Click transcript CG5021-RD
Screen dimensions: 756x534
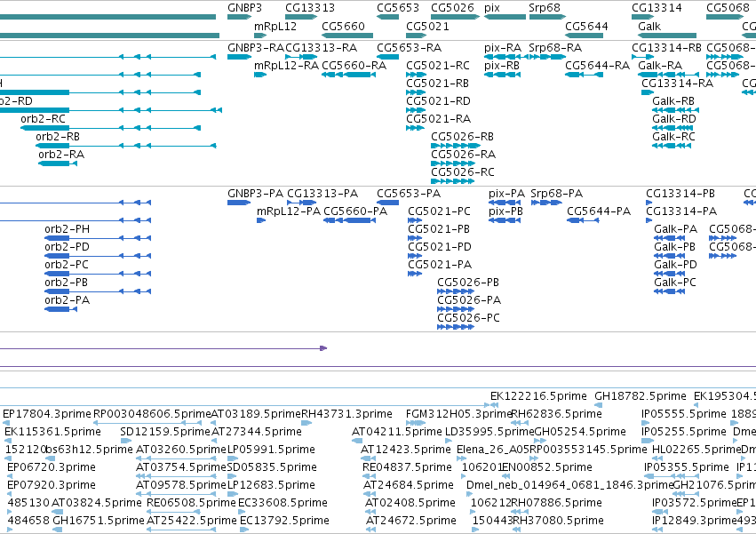[438, 101]
